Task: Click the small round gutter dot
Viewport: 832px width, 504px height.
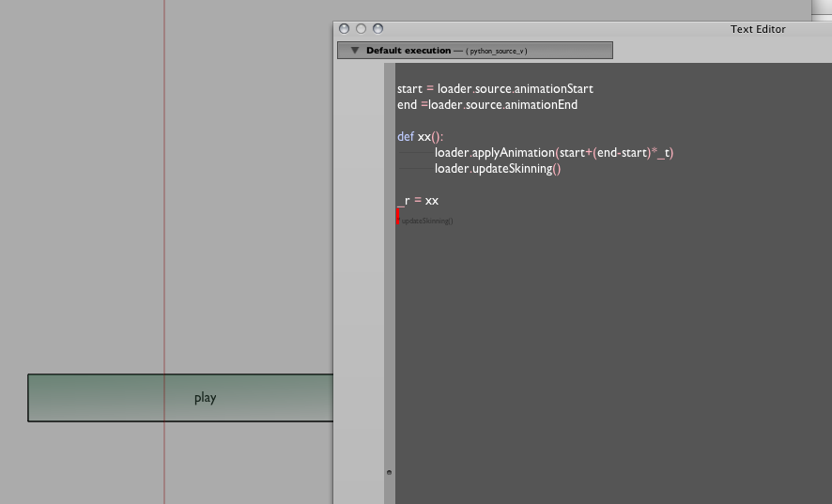Action: 389,472
